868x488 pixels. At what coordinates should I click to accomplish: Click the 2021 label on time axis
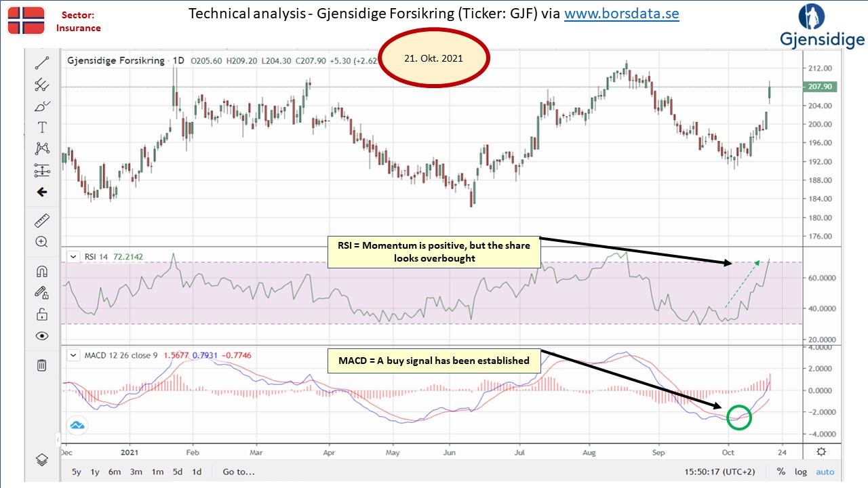[x=130, y=451]
